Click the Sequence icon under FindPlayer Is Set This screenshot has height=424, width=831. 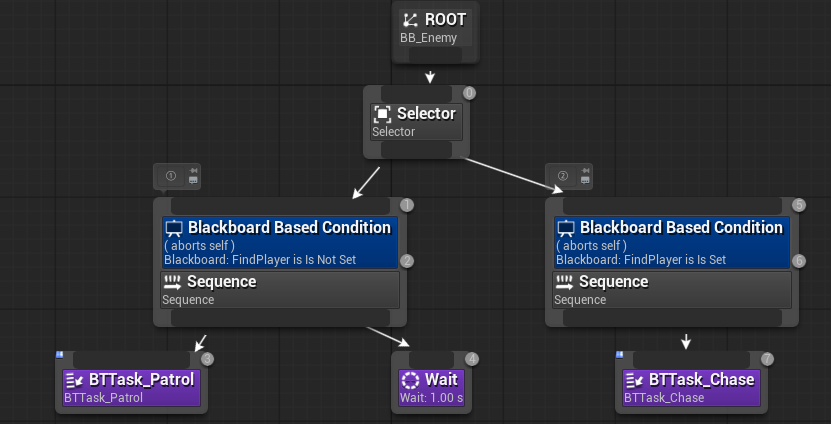tap(564, 282)
